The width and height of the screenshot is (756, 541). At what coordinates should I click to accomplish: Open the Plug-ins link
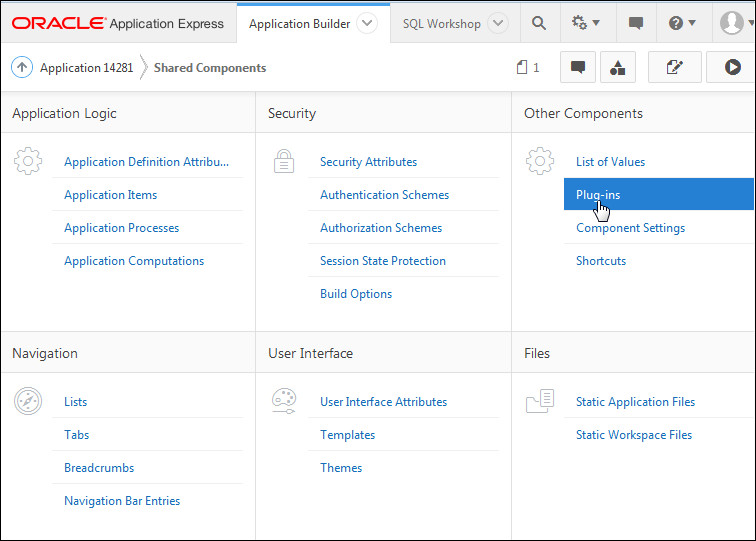point(598,195)
